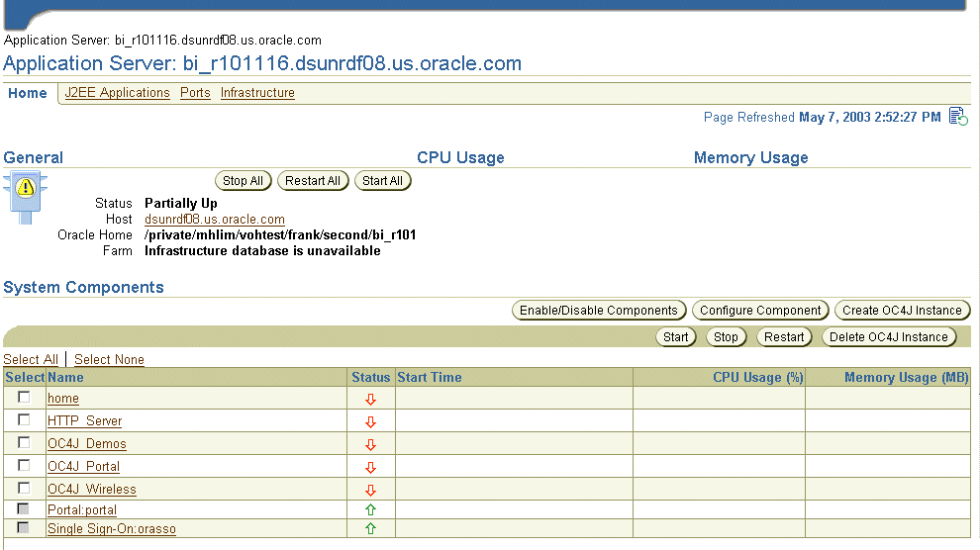The image size is (980, 550).
Task: Click the Stop button above the table
Action: (726, 337)
